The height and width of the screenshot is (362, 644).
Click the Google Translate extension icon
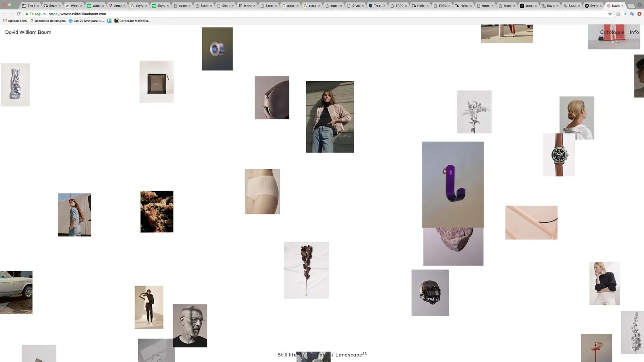coord(632,14)
